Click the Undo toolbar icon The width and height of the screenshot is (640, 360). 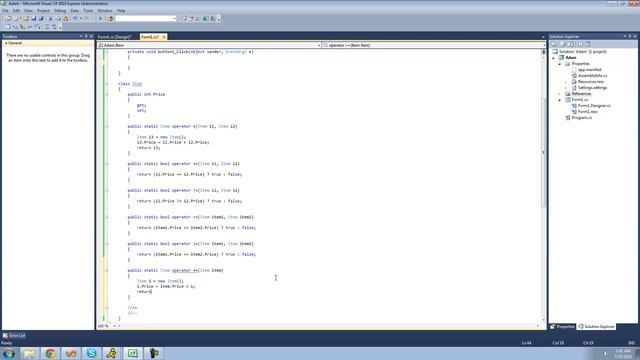(75, 18)
